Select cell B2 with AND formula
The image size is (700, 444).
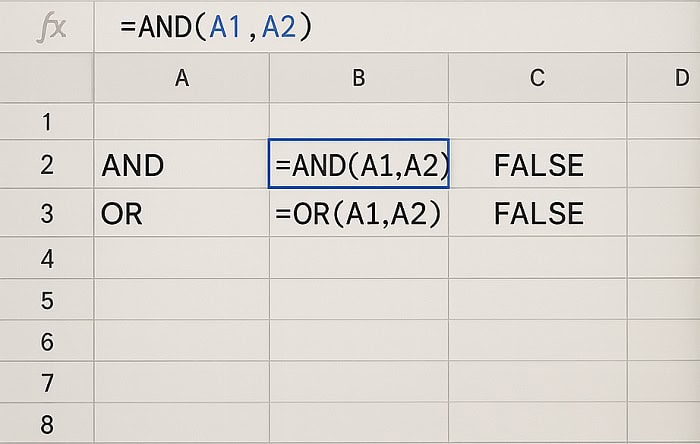pos(358,165)
